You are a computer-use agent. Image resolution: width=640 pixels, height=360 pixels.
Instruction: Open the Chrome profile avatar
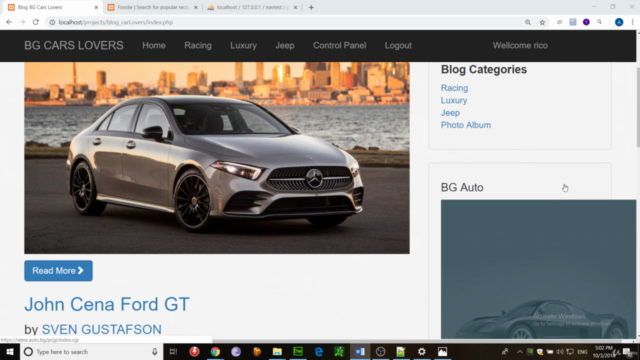[x=619, y=22]
